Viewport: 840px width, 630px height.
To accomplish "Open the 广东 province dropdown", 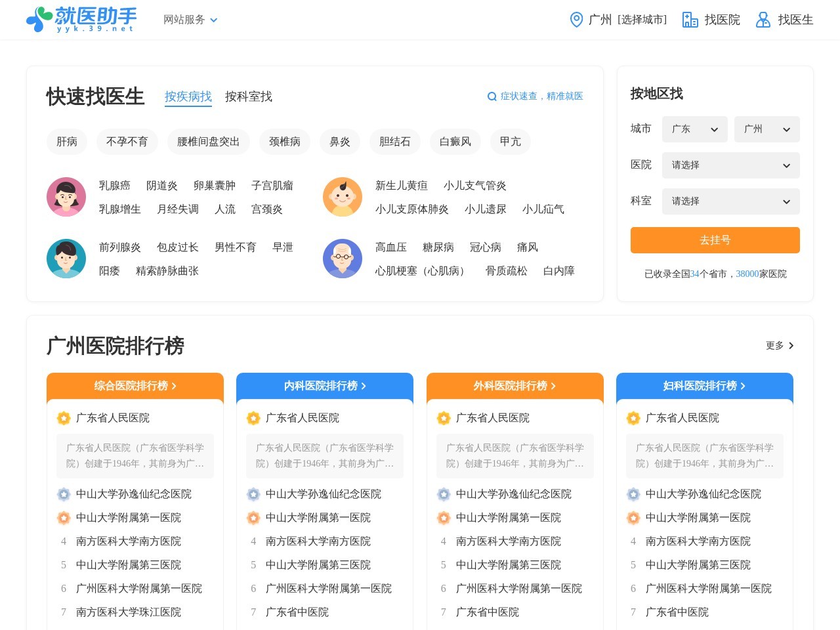I will 694,129.
